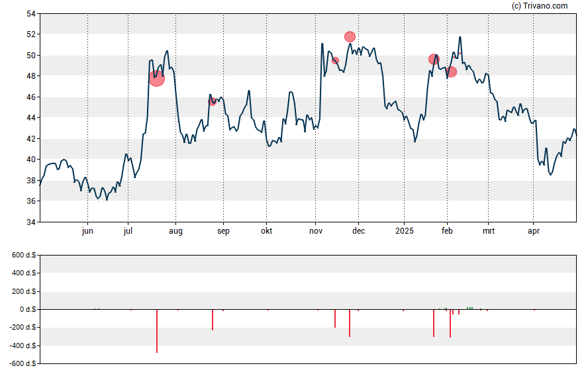The image size is (588, 374).
Task: Click the '0 d.$' volume axis label
Action: [x=28, y=310]
